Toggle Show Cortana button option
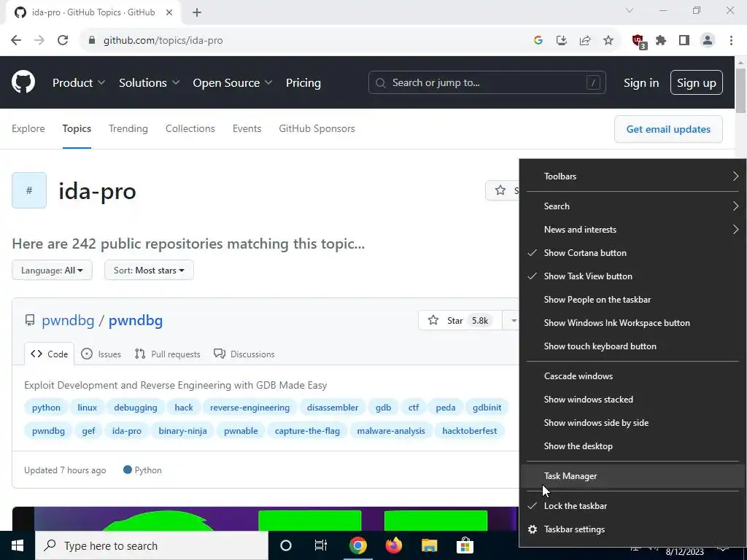 [x=632, y=253]
